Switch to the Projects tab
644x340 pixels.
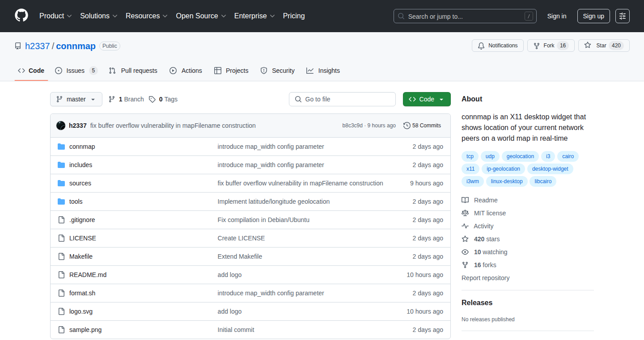(231, 71)
